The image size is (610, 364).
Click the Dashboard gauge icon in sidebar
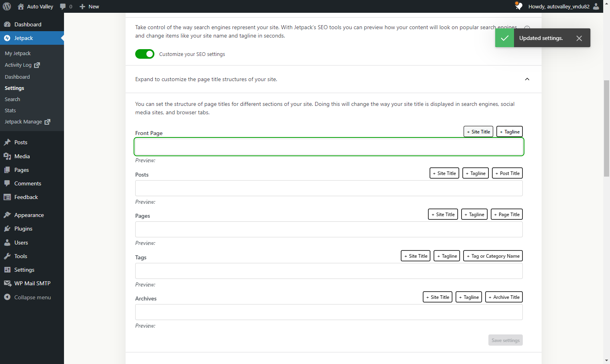coord(7,24)
